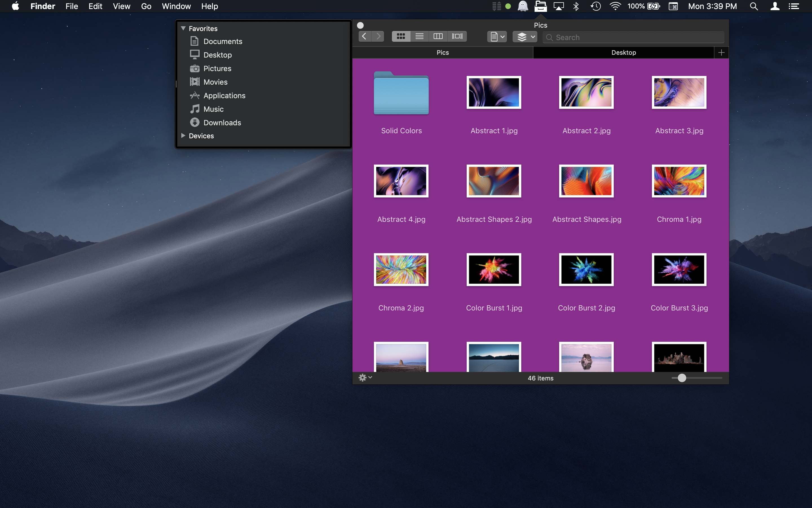Open the AirPlay display menu
Viewport: 812px width, 508px height.
pos(559,6)
